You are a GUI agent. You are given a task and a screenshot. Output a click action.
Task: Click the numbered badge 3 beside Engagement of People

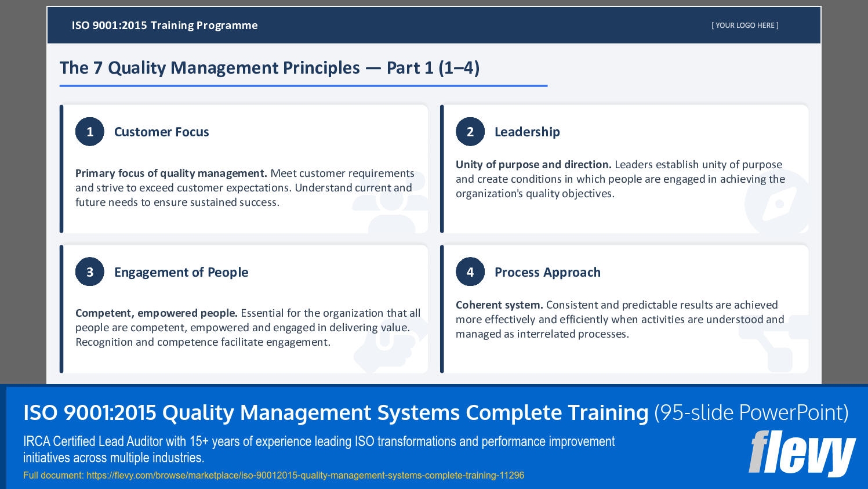point(90,272)
